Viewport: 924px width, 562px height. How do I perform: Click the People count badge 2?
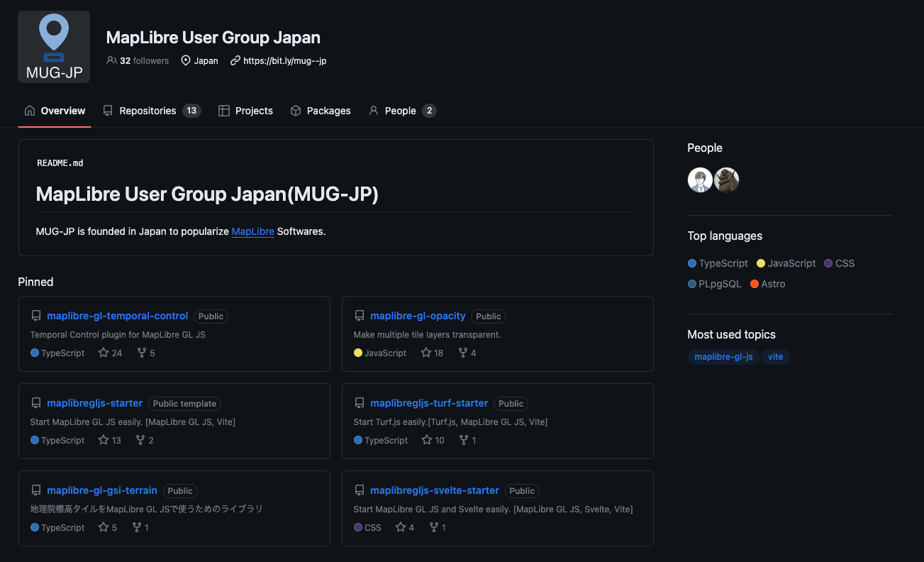[429, 111]
